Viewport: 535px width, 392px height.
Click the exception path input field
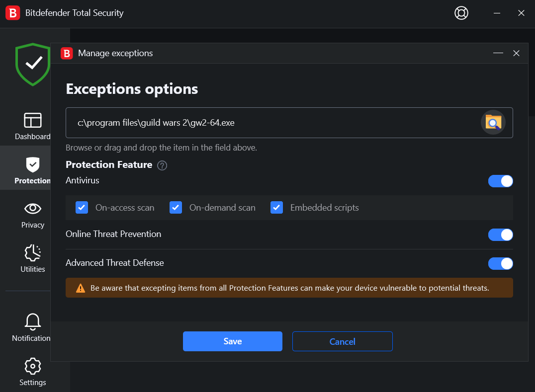tap(289, 123)
